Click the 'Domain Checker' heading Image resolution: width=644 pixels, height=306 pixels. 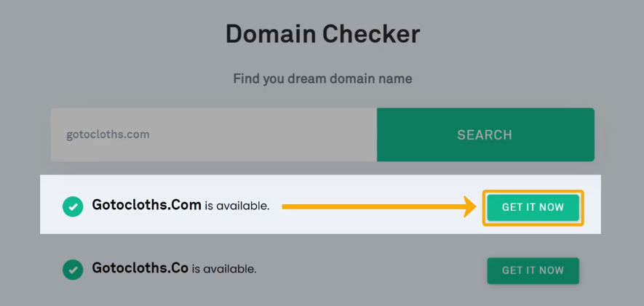[323, 34]
